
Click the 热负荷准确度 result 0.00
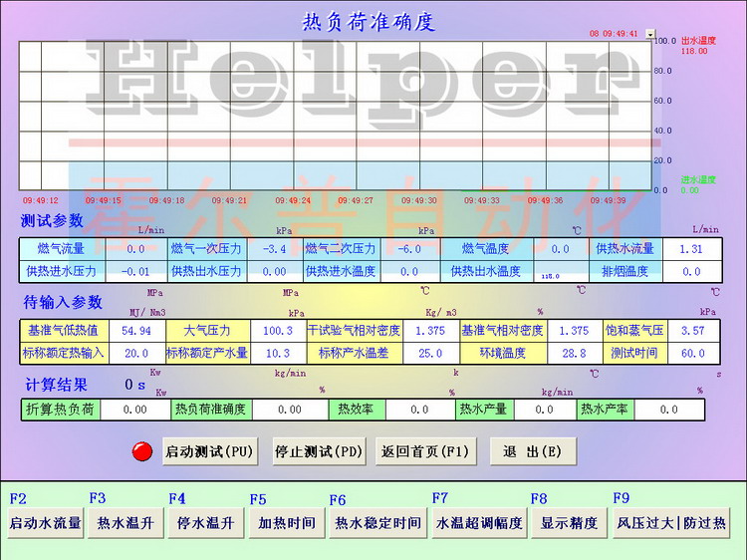click(290, 410)
